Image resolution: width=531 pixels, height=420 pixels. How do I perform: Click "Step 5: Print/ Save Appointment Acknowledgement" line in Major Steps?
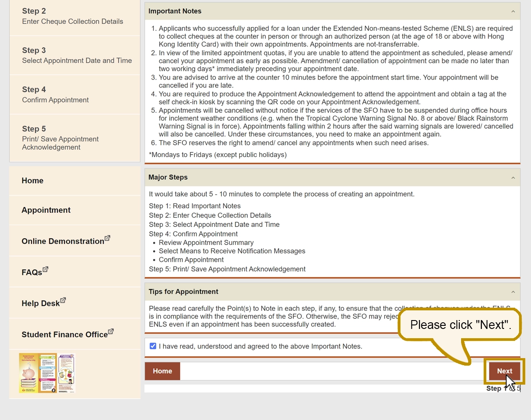227,269
